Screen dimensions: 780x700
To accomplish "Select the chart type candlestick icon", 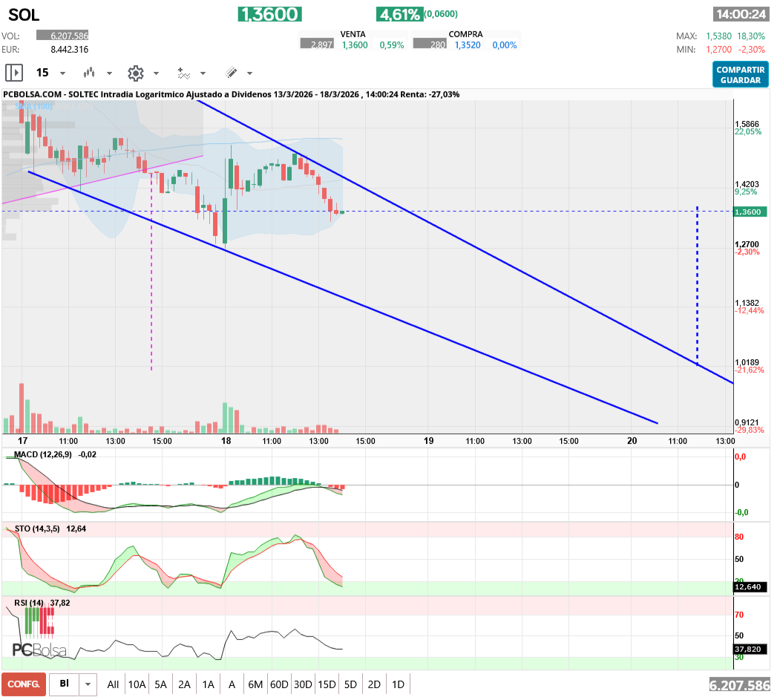I will click(89, 73).
